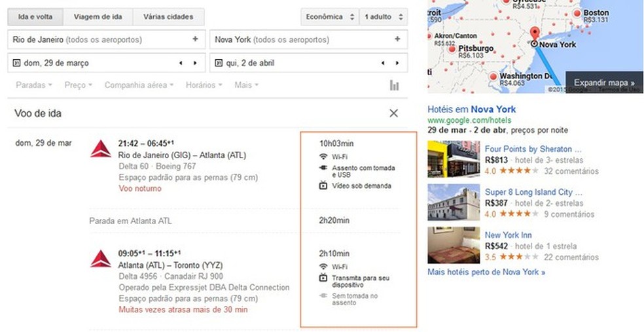This screenshot has height=332, width=644.
Task: Click the Expandir mapa button
Action: (604, 82)
